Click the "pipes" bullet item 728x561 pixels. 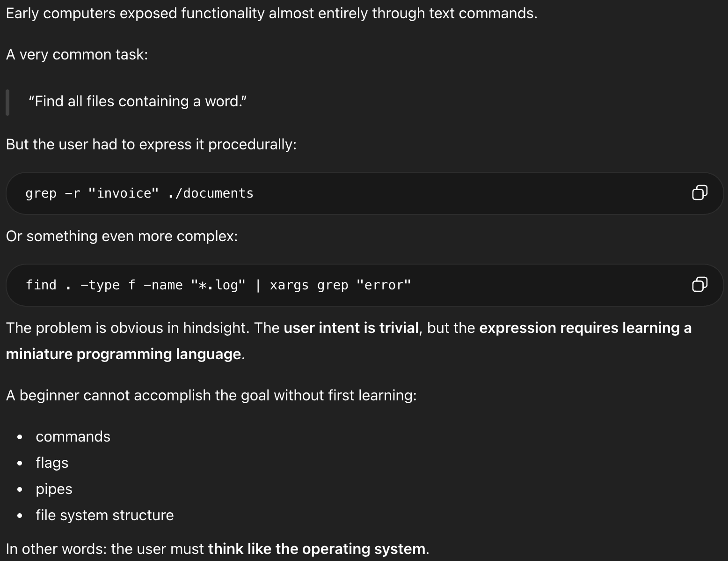coord(54,489)
